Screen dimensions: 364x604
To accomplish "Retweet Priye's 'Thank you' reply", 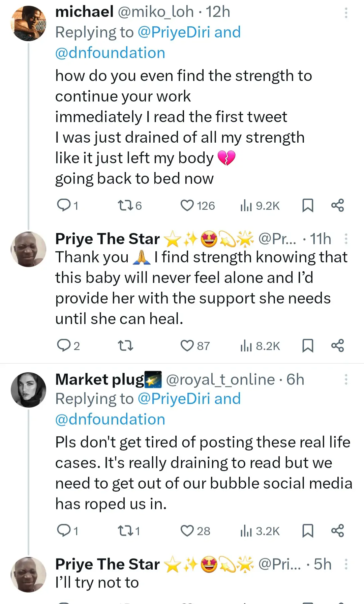I will [125, 346].
